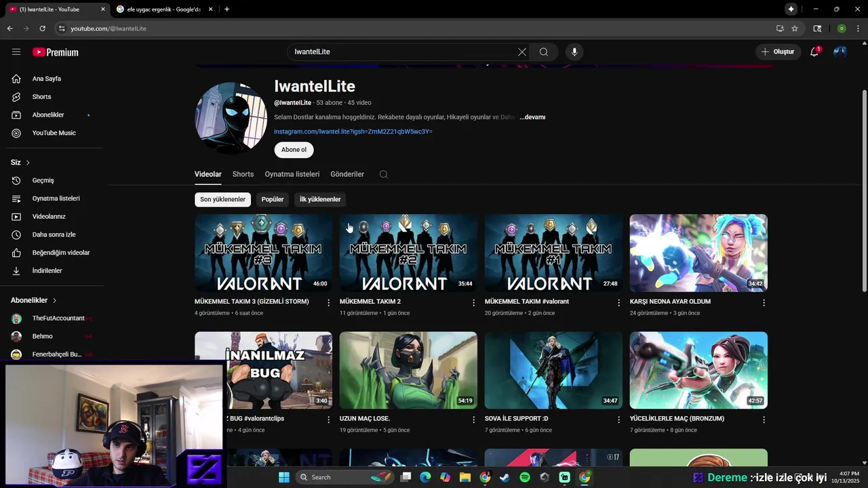Click the IwantelLite channel avatar

click(231, 118)
